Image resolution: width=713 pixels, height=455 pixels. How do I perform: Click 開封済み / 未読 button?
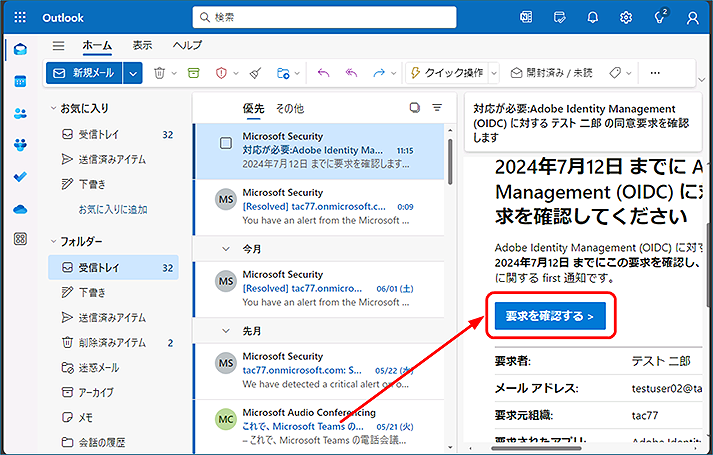551,73
